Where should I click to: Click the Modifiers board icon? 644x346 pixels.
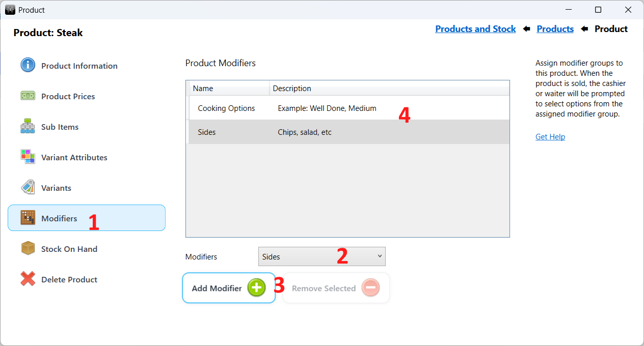tap(28, 218)
